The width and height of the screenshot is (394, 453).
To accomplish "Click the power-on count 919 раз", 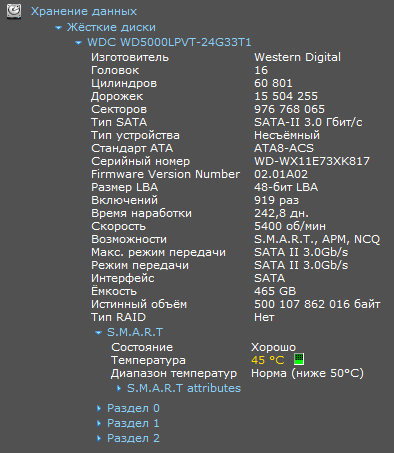I will [x=276, y=200].
